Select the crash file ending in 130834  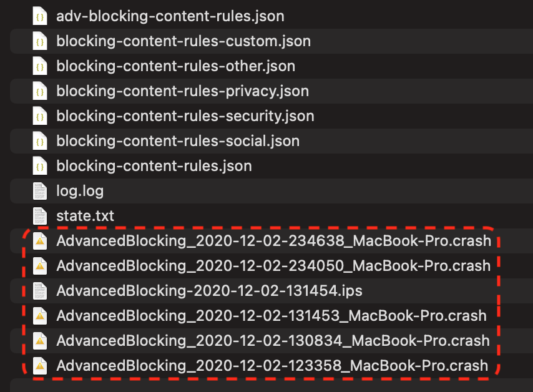pos(271,340)
